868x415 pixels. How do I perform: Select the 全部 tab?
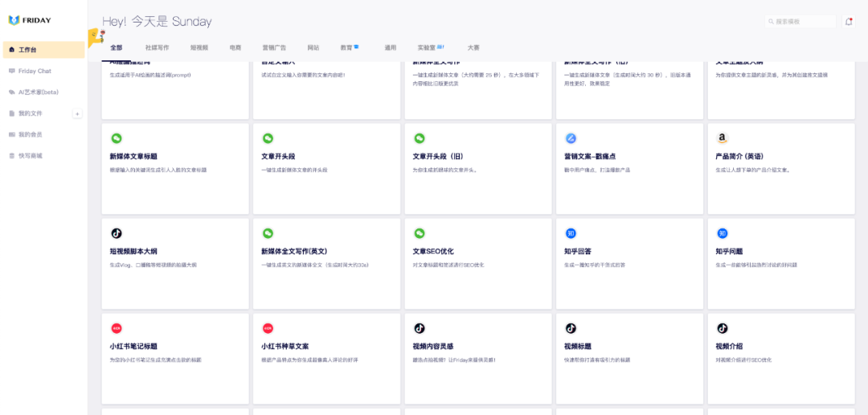coord(116,47)
